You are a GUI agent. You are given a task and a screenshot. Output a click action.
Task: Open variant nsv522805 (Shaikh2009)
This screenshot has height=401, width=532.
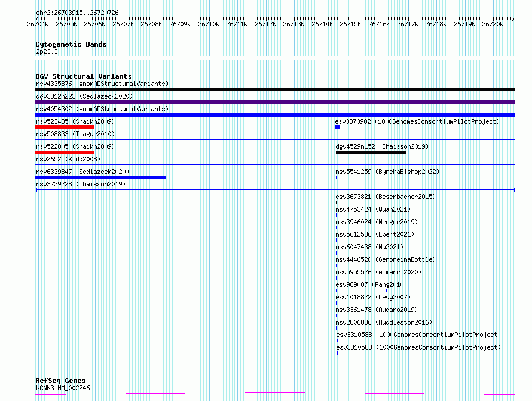point(75,146)
